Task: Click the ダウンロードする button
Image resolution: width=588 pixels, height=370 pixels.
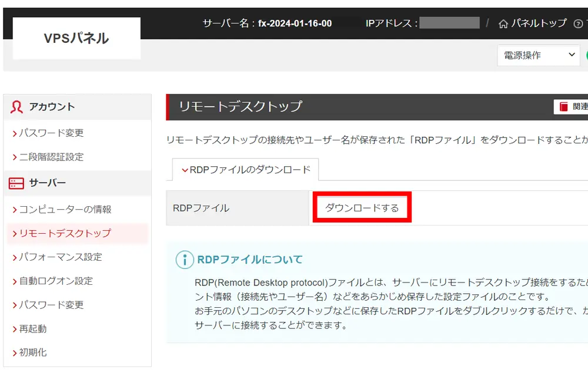Action: [x=361, y=207]
